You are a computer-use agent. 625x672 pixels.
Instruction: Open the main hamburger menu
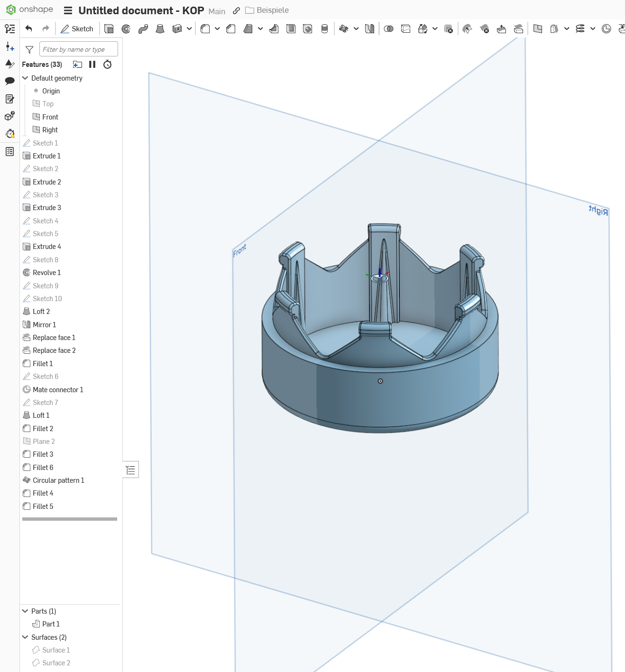point(68,10)
